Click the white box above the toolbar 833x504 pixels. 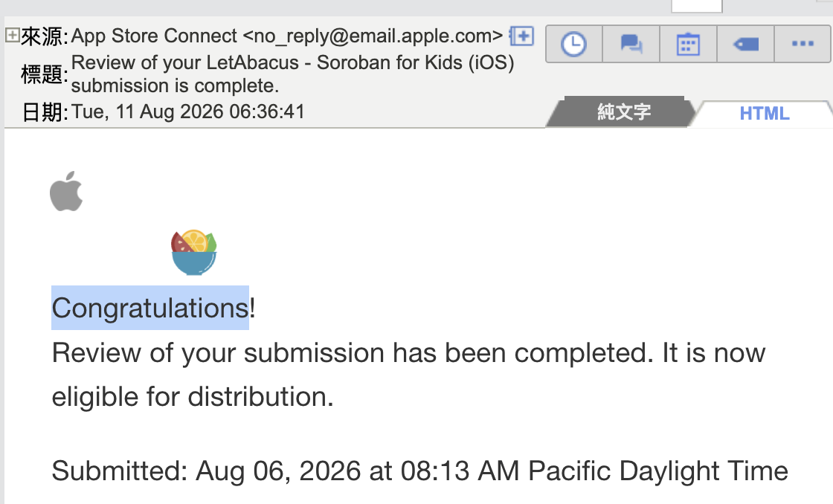pos(696,5)
